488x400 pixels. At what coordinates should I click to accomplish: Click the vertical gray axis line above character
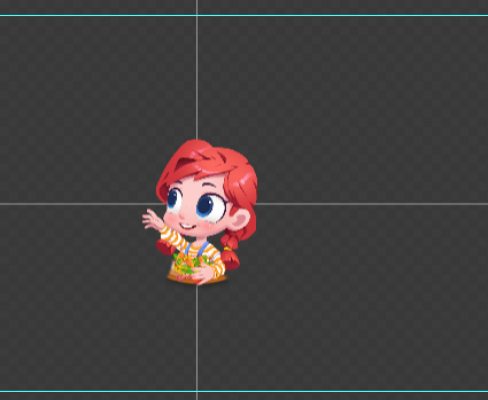pyautogui.click(x=197, y=70)
